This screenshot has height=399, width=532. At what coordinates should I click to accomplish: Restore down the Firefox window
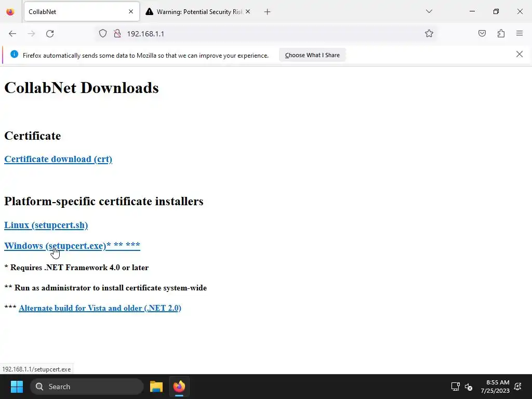point(496,11)
